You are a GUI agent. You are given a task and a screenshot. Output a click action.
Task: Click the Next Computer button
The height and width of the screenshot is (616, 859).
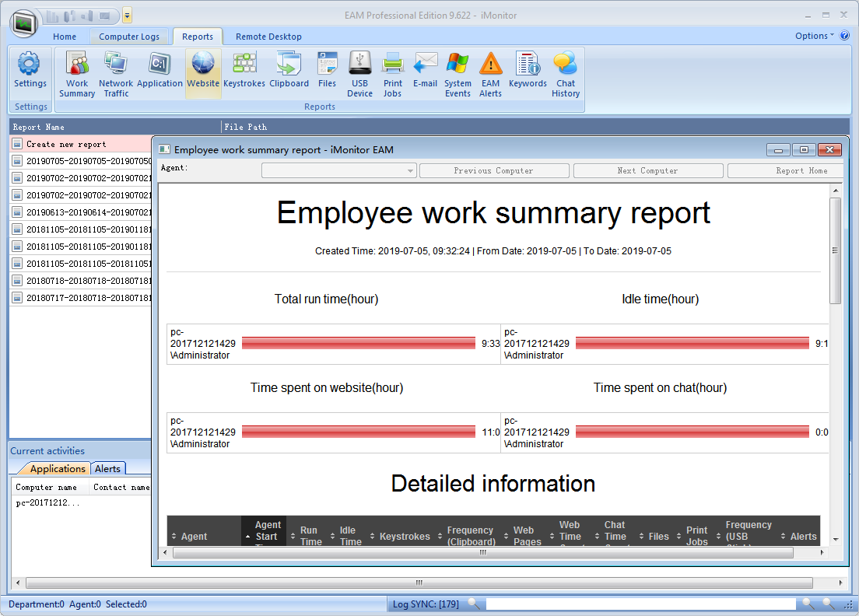[647, 171]
